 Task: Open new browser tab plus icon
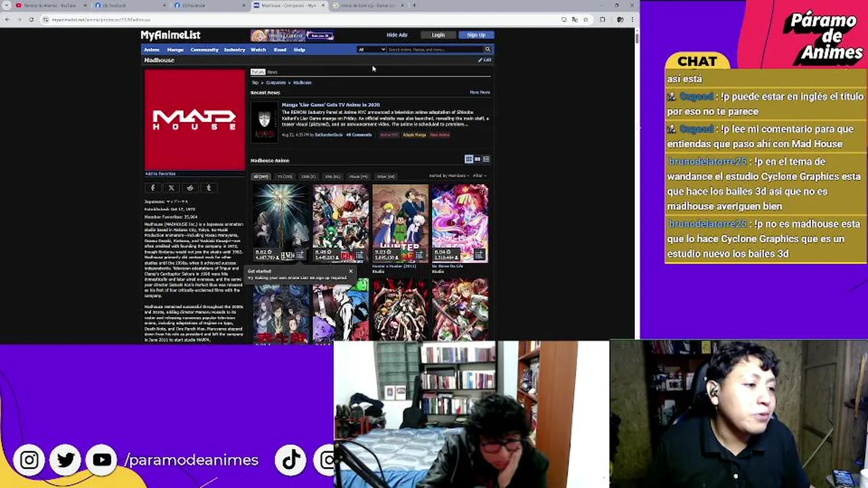[x=414, y=5]
